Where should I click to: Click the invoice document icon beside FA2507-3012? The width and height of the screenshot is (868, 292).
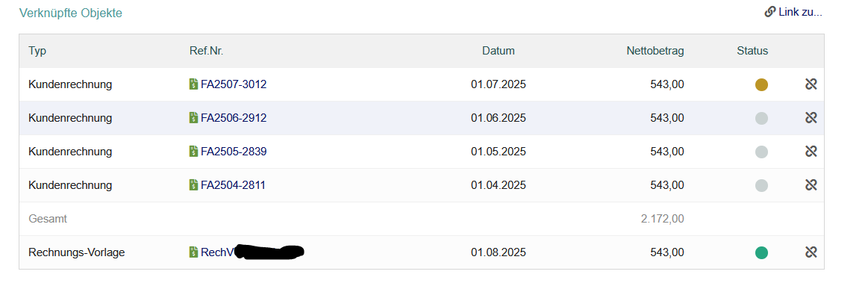(x=194, y=84)
